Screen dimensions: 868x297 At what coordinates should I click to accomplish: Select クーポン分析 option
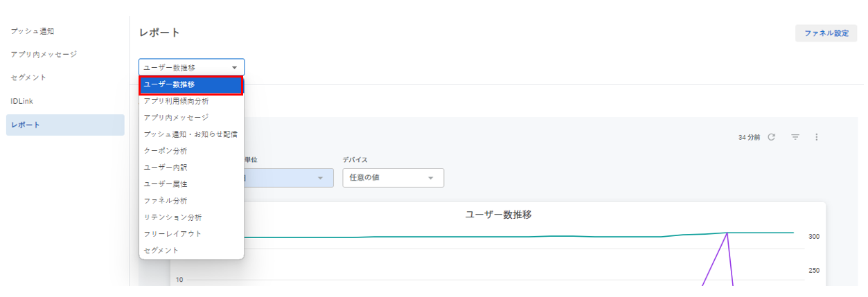pyautogui.click(x=191, y=151)
